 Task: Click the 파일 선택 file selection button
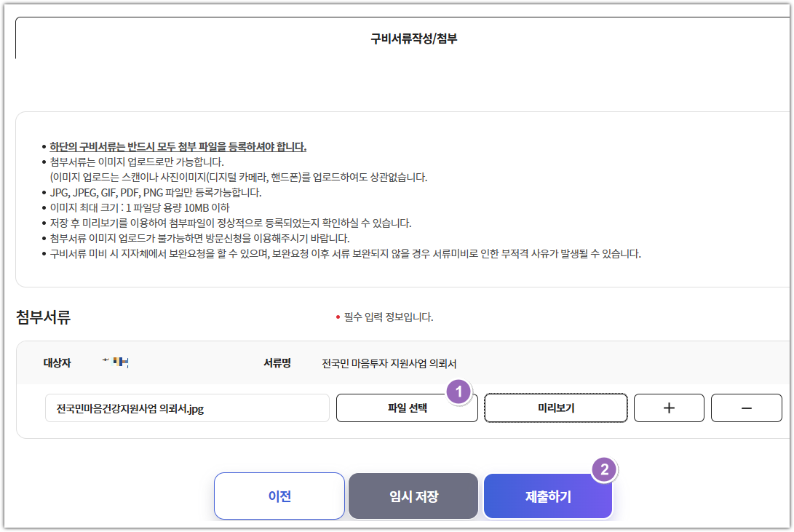click(x=406, y=408)
